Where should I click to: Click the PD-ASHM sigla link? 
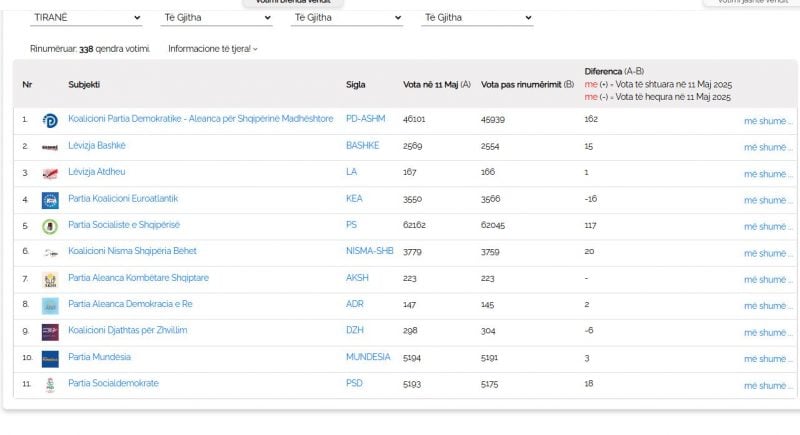365,119
